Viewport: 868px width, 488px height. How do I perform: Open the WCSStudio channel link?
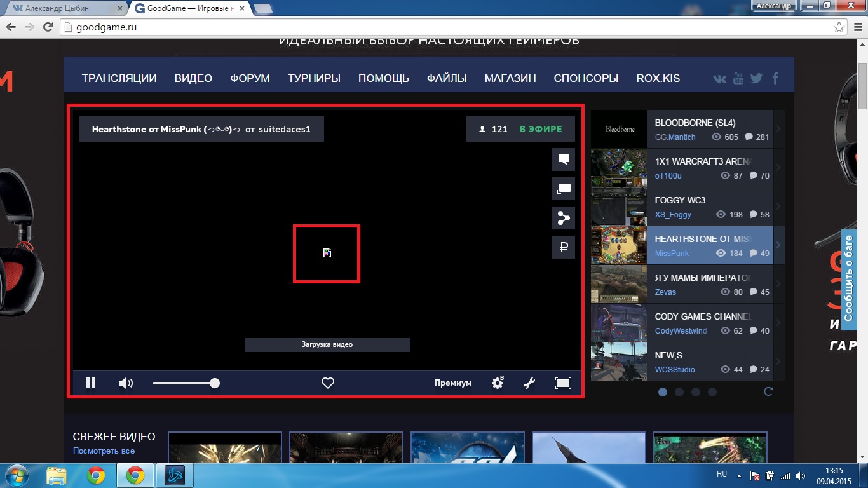click(x=675, y=370)
